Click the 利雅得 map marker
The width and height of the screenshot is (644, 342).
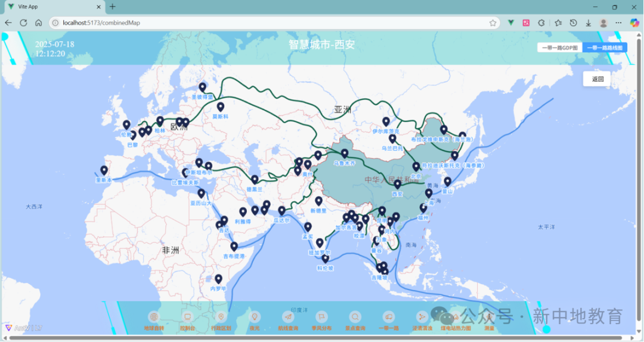(243, 212)
